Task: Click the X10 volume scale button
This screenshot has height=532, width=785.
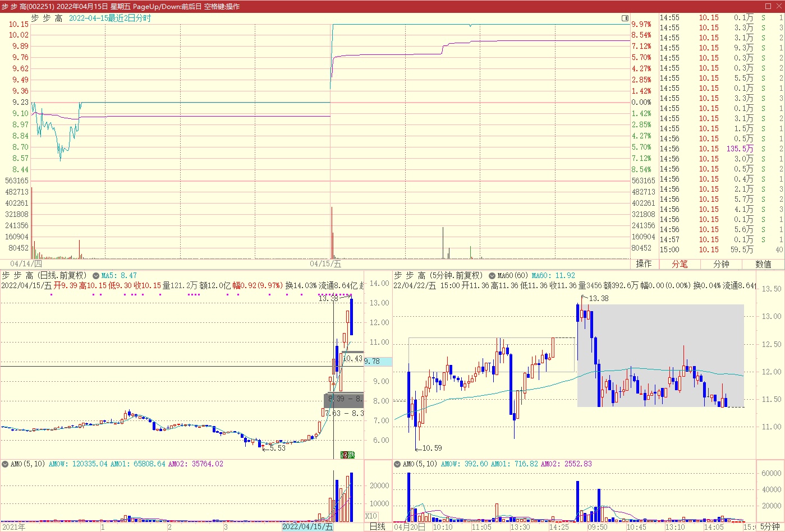Action: tap(371, 516)
